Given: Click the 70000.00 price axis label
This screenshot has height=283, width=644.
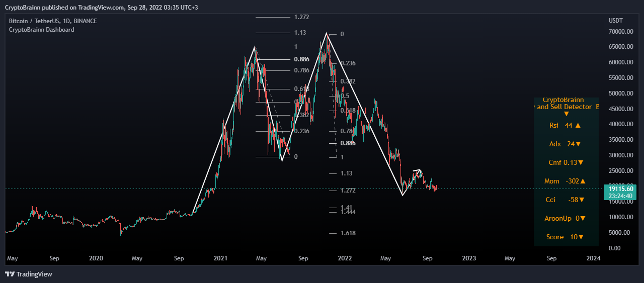Looking at the screenshot, I should pyautogui.click(x=621, y=31).
